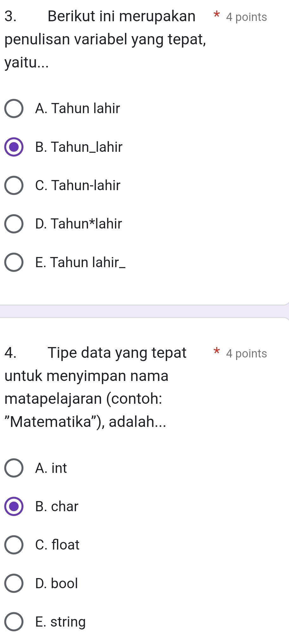Choose the E. string radio button
This screenshot has width=289, height=644.
click(14, 622)
